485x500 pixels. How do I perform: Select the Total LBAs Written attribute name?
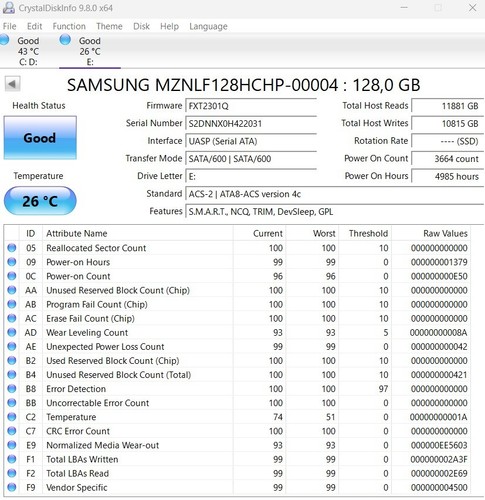(x=82, y=459)
